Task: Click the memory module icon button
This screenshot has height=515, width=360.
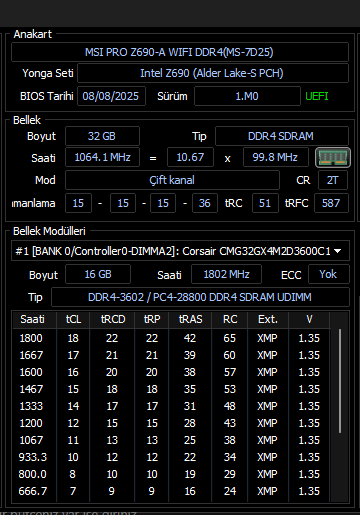Action: [x=333, y=157]
